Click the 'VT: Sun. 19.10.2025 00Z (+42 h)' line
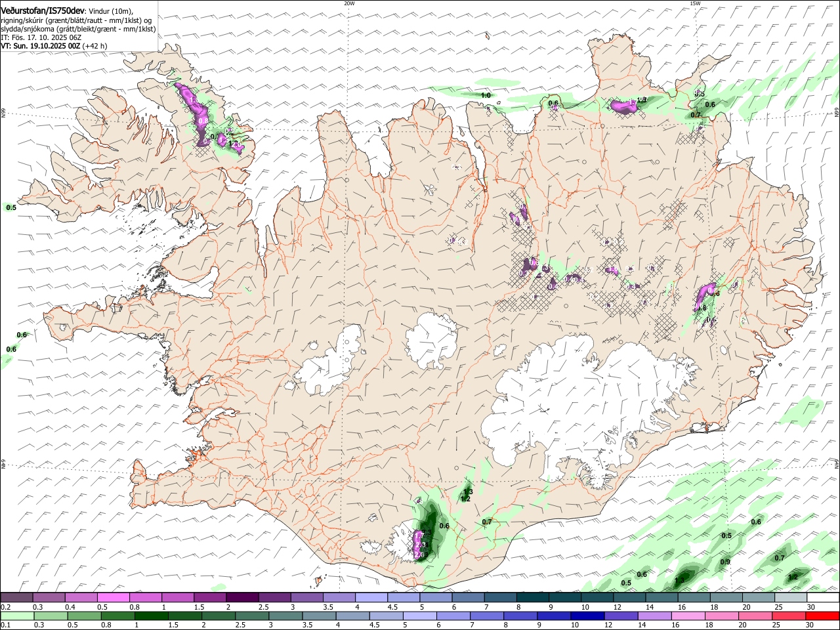Screen dimensions: 840x630 point(54,46)
